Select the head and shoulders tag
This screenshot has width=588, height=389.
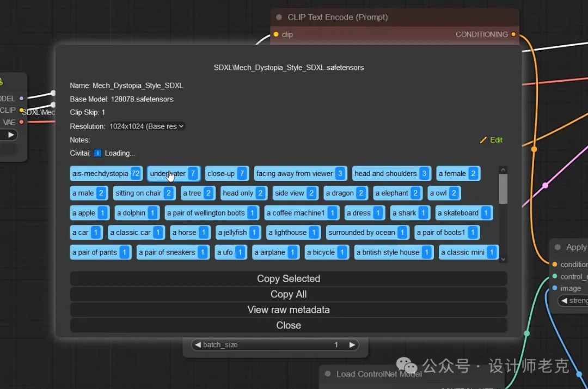pyautogui.click(x=391, y=173)
